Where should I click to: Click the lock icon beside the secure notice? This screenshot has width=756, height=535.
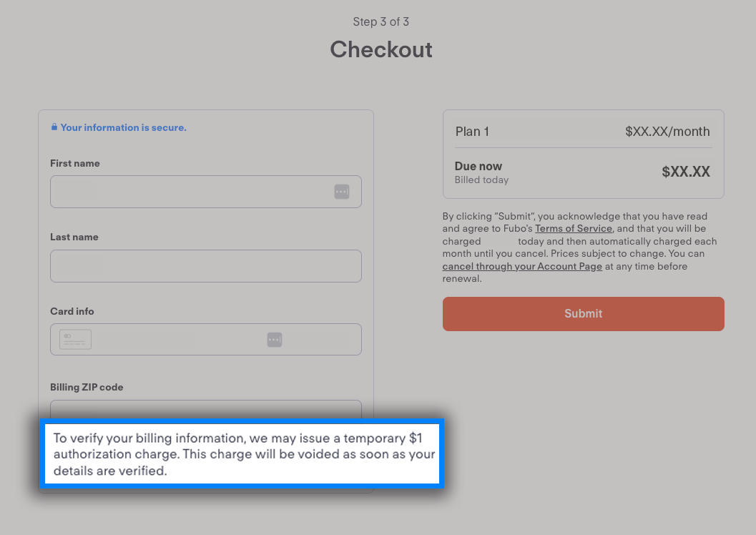(x=54, y=127)
